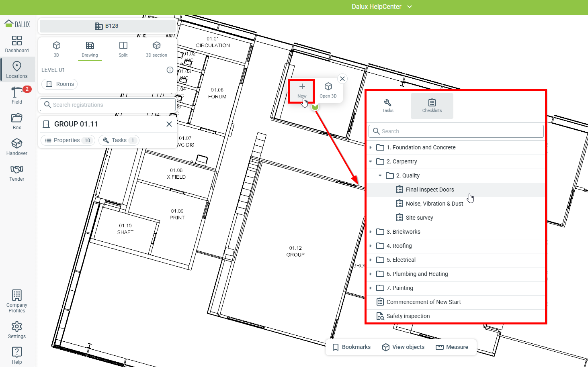This screenshot has height=367, width=588.
Task: Open the Field module with notifications
Action: (x=17, y=95)
